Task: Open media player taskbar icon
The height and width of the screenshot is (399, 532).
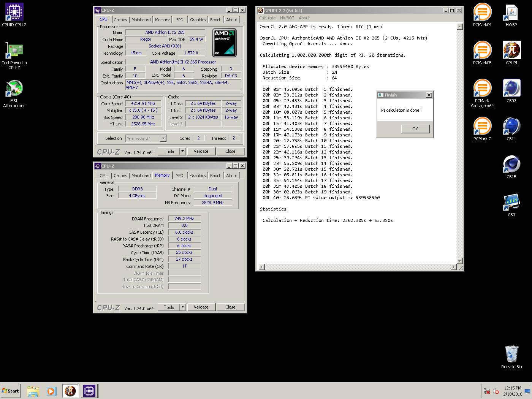Action: [x=51, y=391]
